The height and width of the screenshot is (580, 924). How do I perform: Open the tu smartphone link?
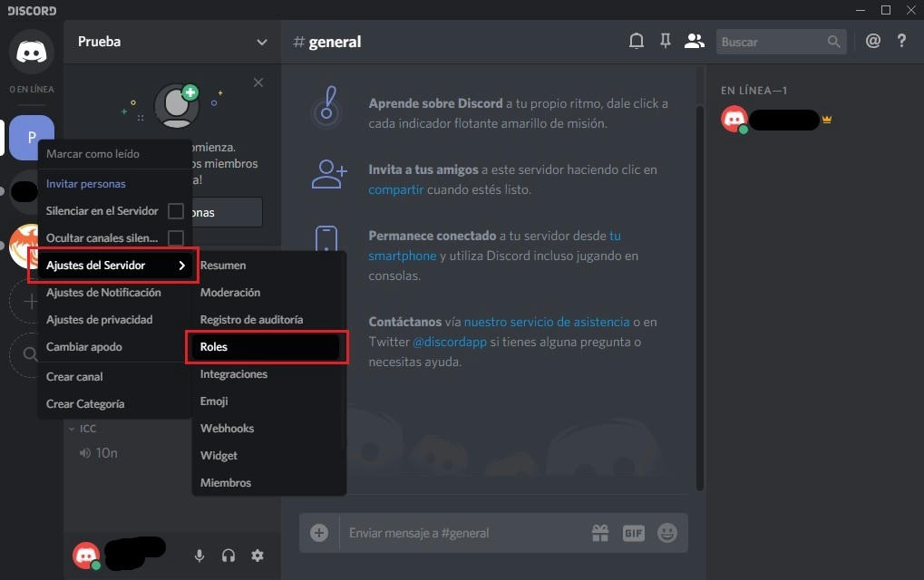click(x=403, y=256)
